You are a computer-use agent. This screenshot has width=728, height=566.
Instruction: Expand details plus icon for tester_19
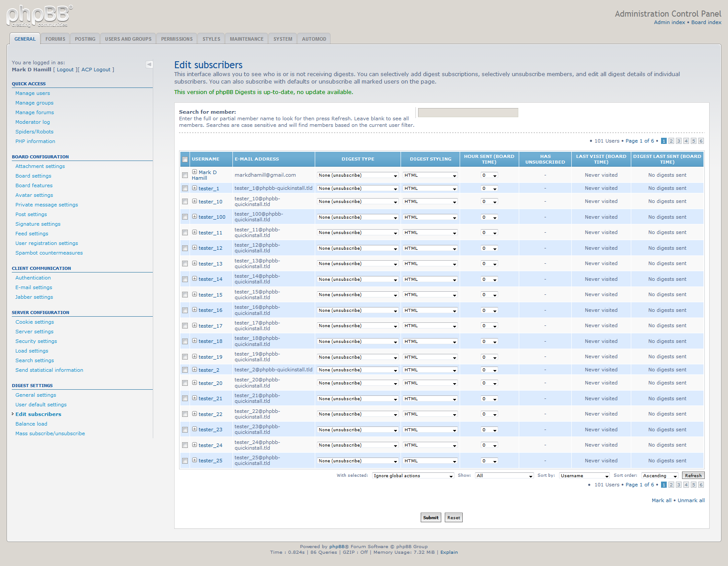[x=194, y=356]
